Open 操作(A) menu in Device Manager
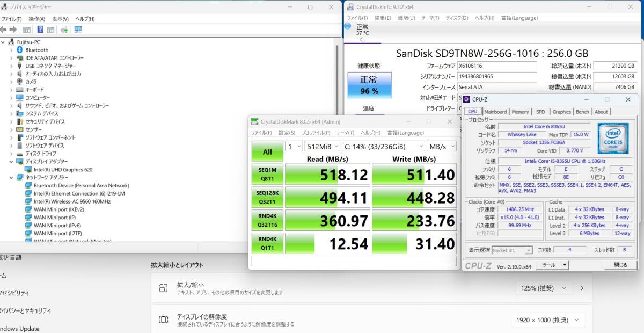Screen dimensions: 644x333 tap(37, 19)
